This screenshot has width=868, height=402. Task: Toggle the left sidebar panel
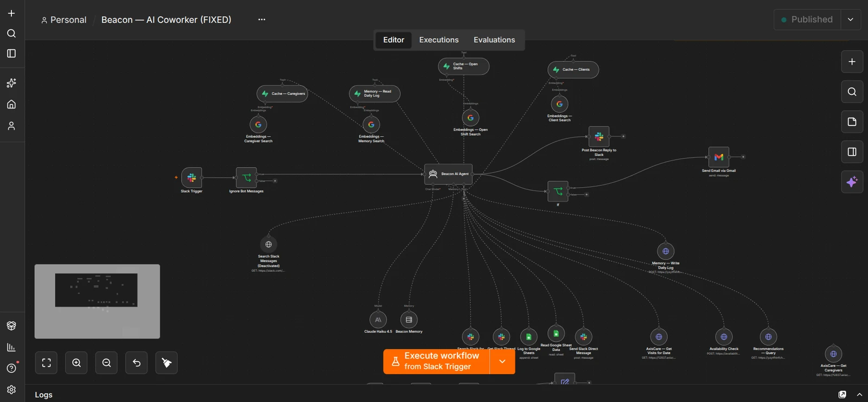click(x=11, y=53)
